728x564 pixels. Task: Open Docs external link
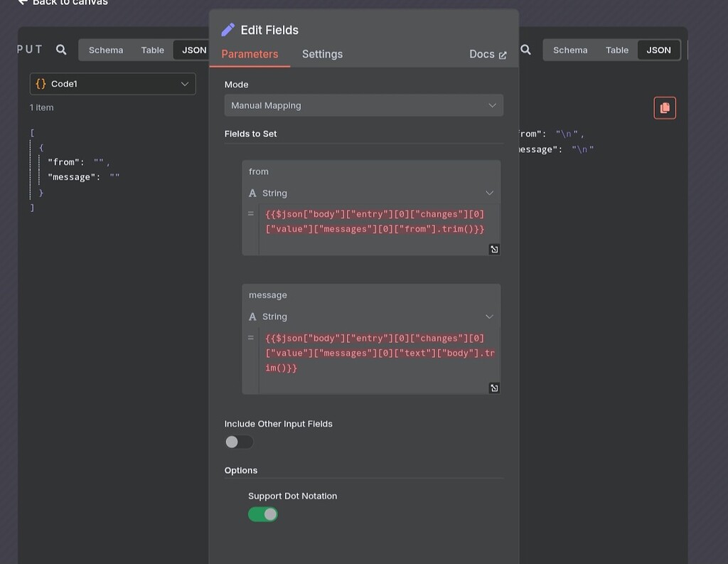tap(488, 55)
